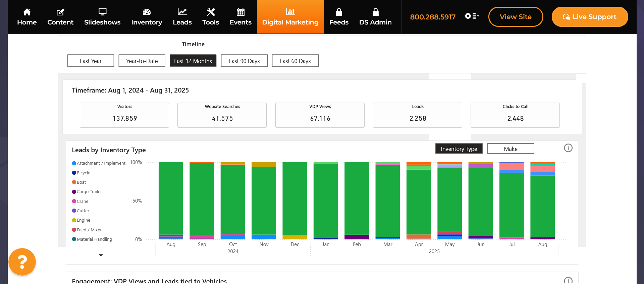
Task: Click the View Site button
Action: 516,17
